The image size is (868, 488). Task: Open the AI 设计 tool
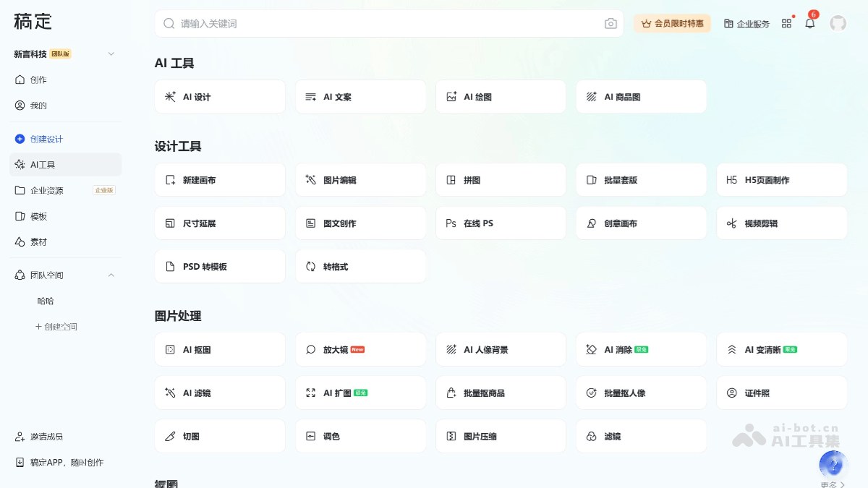219,96
